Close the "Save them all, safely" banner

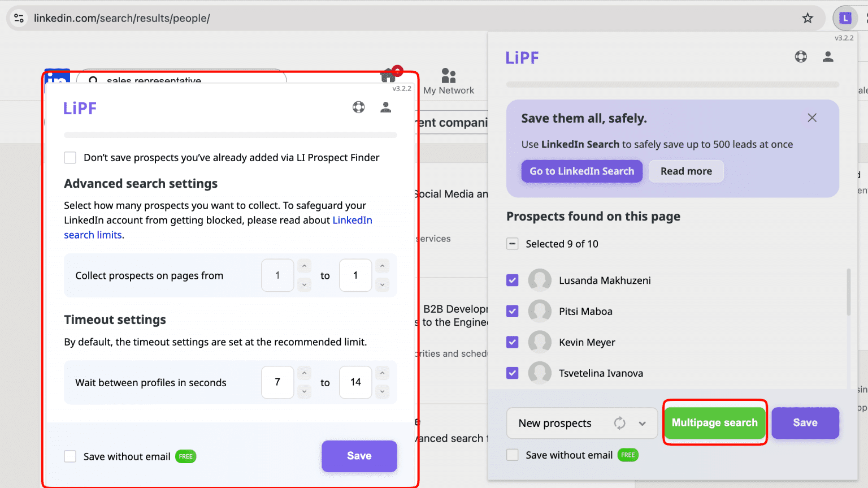pyautogui.click(x=812, y=118)
